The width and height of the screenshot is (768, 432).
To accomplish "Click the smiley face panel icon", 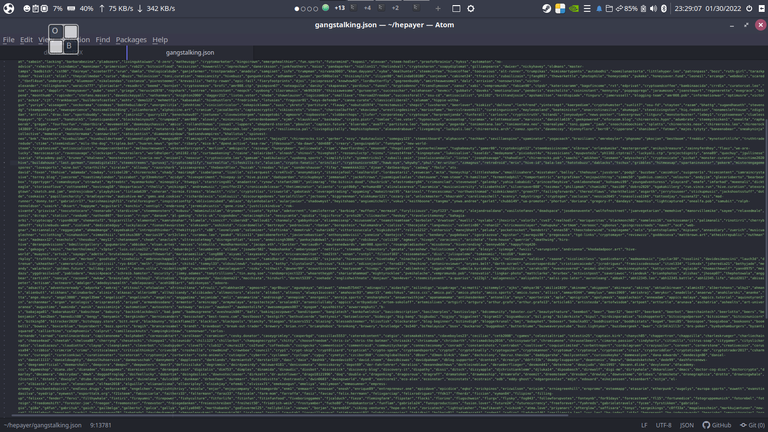I will click(x=26, y=8).
